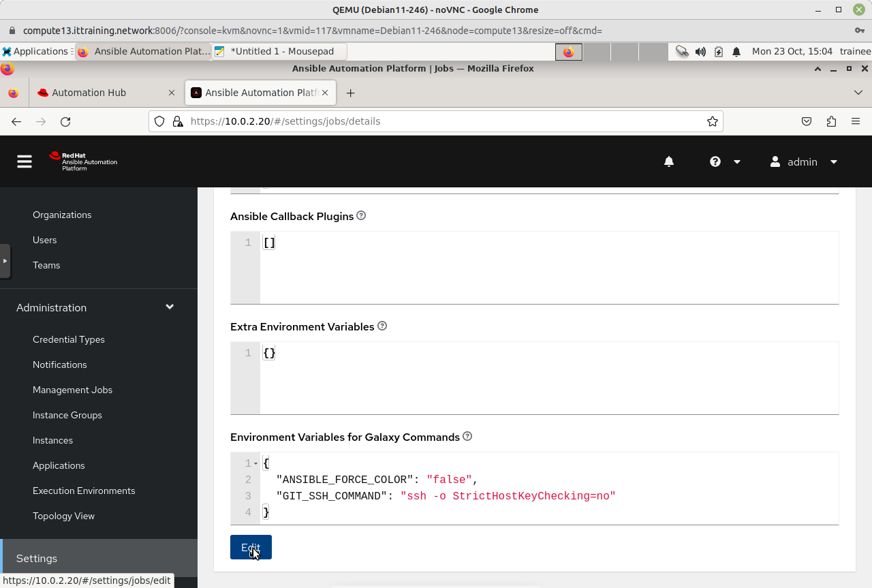The image size is (872, 588).
Task: Click the Chrome password key icon
Action: (x=860, y=31)
